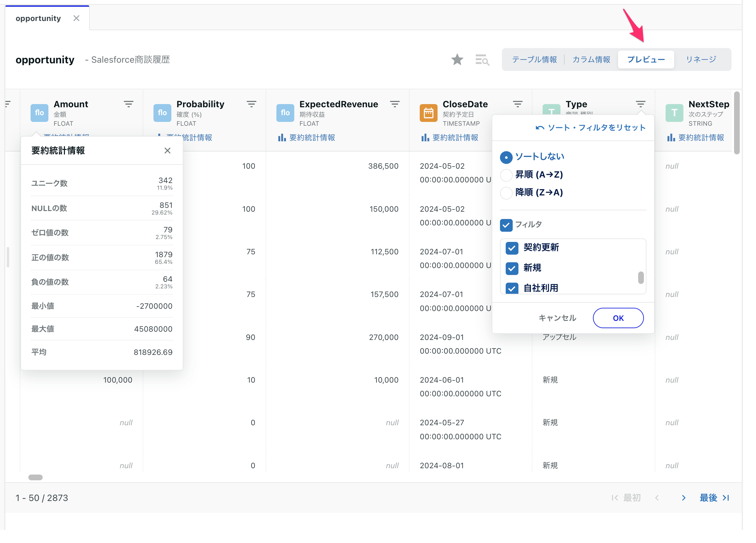Viewport: 756px width, 543px height.
Task: Toggle Type column sort filter menu
Action: coord(640,104)
